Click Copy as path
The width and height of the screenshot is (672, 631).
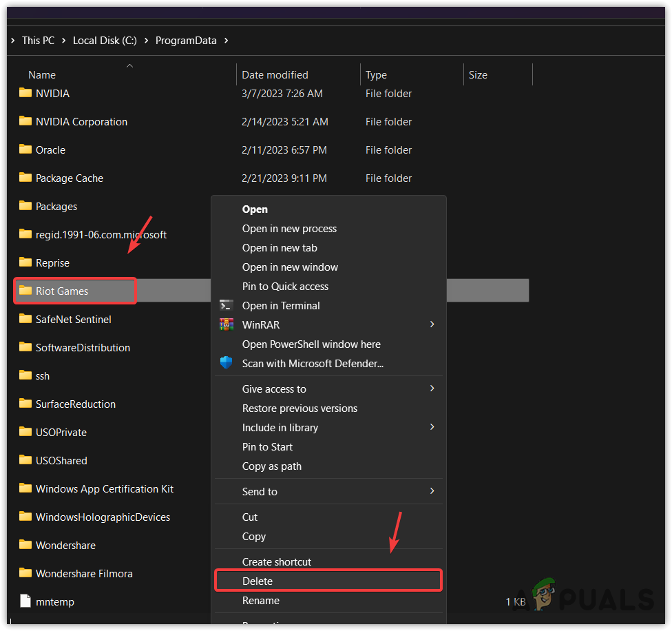[275, 466]
